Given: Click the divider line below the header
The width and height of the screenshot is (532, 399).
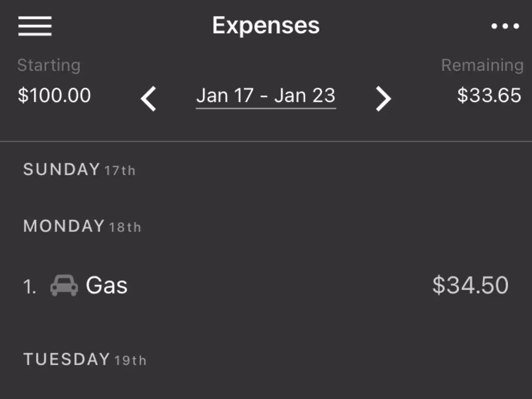Looking at the screenshot, I should [266, 142].
